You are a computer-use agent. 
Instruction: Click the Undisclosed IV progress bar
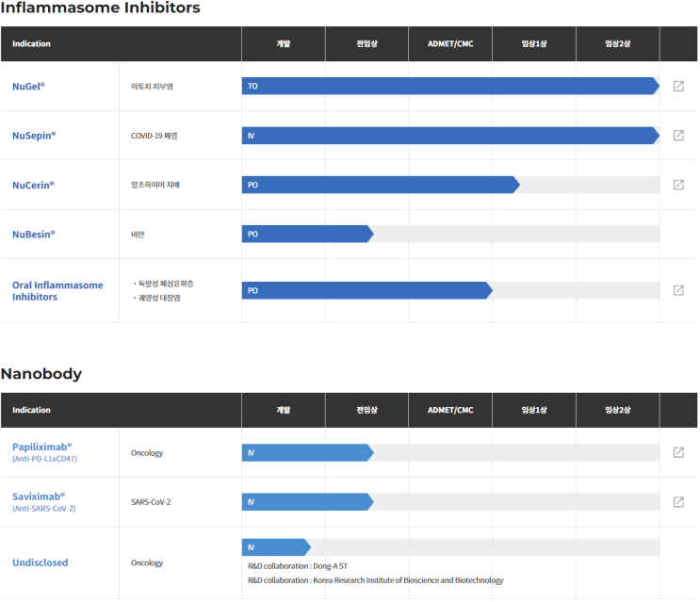coord(276,547)
